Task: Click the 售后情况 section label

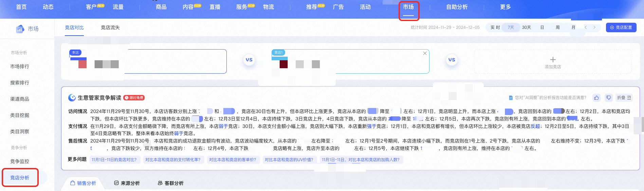Action: (78, 141)
